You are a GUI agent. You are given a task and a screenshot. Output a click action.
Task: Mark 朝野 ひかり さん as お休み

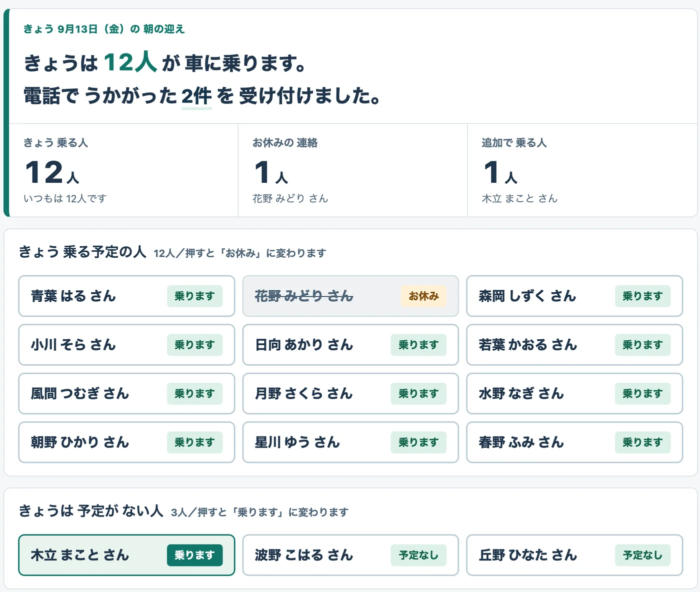(126, 442)
